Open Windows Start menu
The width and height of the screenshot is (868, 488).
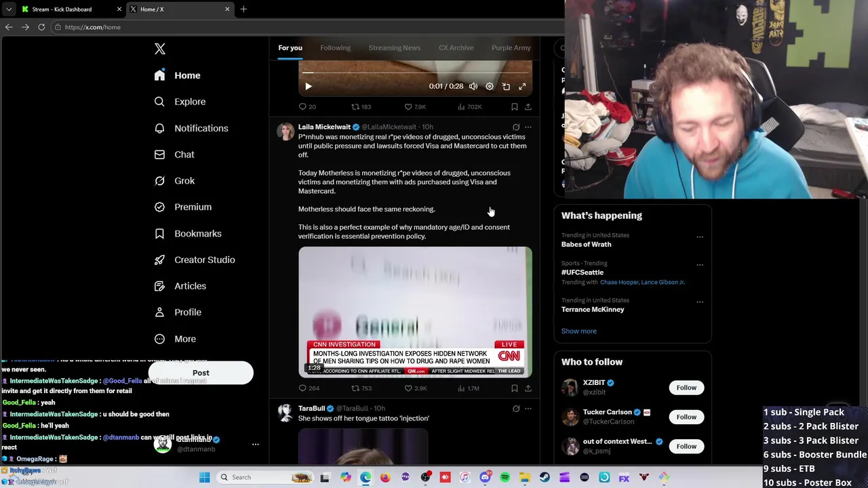204,477
